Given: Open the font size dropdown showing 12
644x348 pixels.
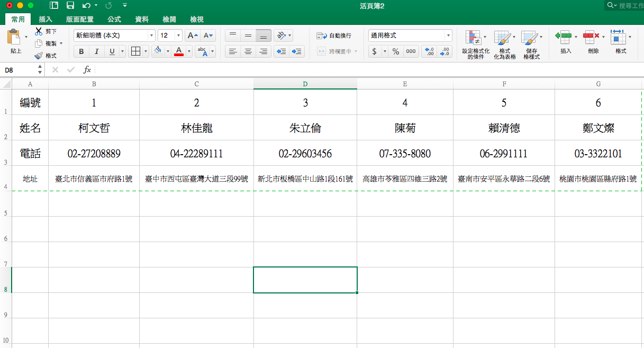Looking at the screenshot, I should pos(179,35).
